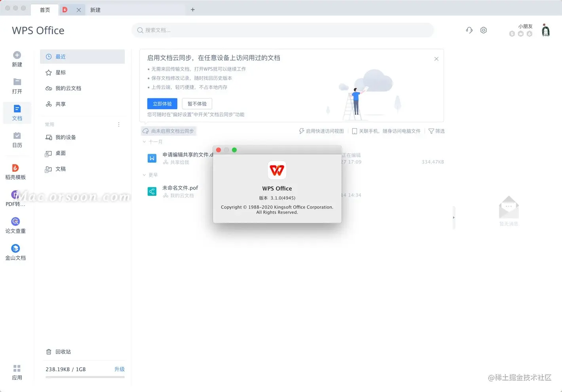This screenshot has height=392, width=562.
Task: Click the three-dot menu beside 常用
Action: pyautogui.click(x=119, y=125)
